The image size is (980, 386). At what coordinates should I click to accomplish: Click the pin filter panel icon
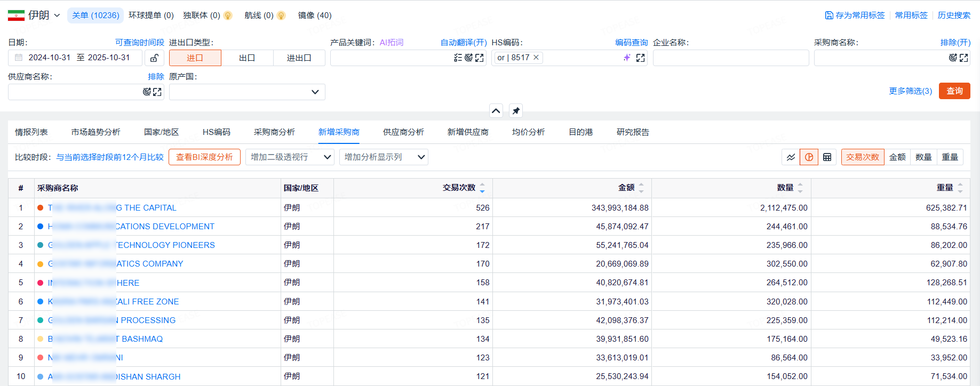[x=516, y=111]
